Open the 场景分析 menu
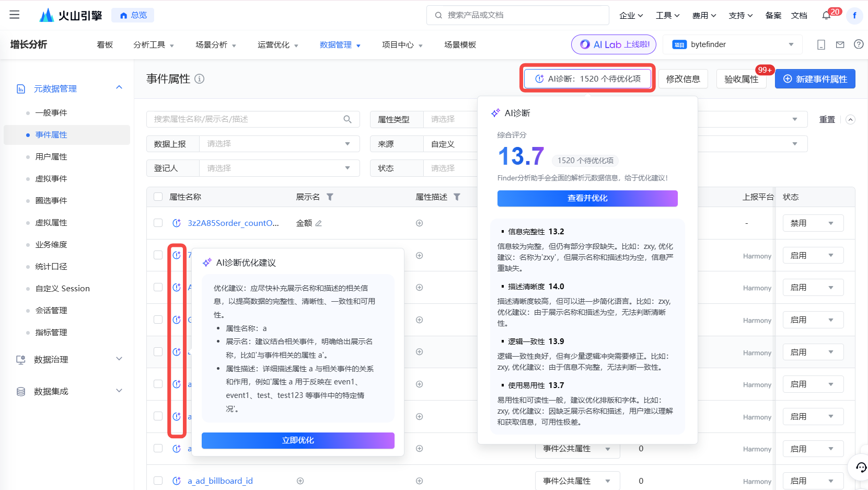The width and height of the screenshot is (868, 490). click(216, 45)
